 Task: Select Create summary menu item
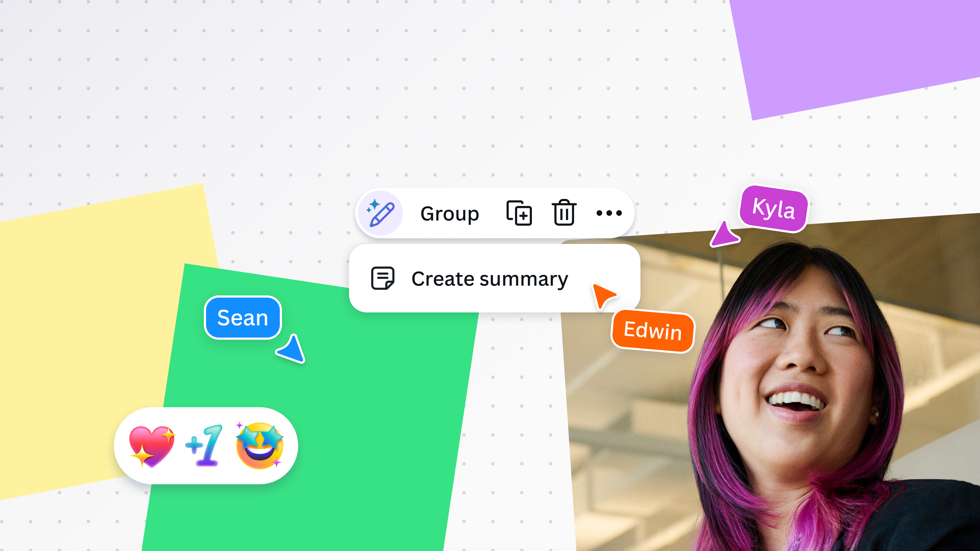point(490,279)
